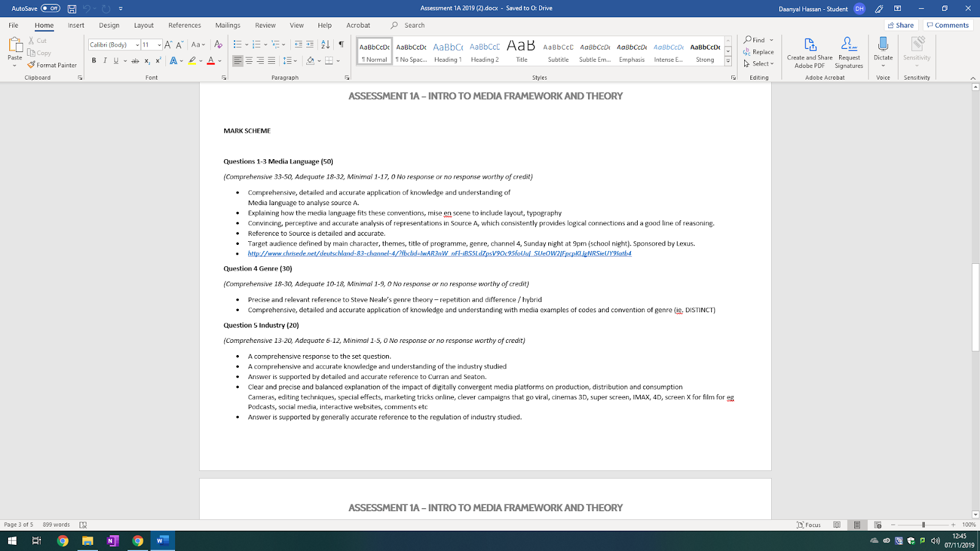
Task: Increase font size with Grow Font
Action: coord(168,45)
